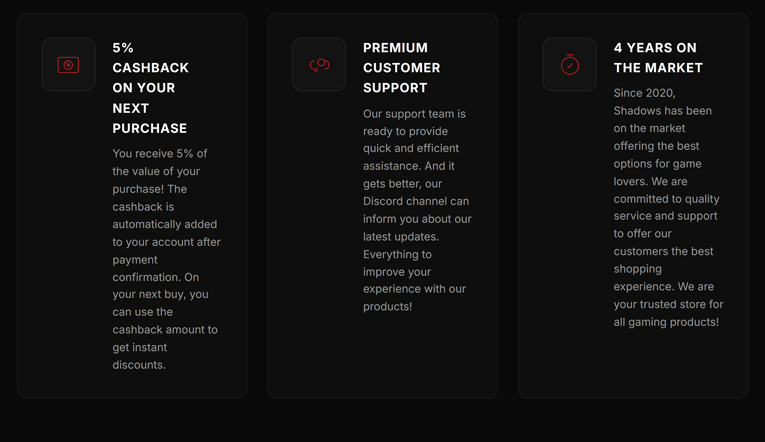Click the red cashback money icon
765x442 pixels.
[68, 65]
